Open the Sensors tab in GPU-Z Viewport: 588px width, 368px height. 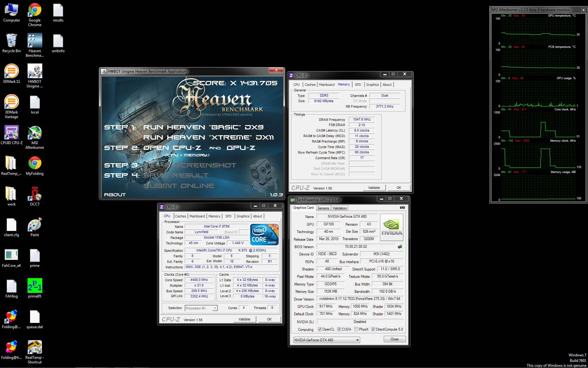tap(323, 208)
